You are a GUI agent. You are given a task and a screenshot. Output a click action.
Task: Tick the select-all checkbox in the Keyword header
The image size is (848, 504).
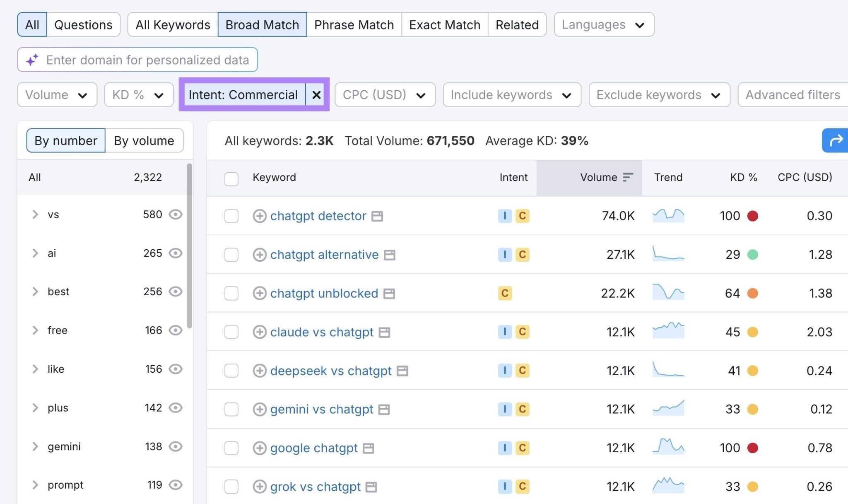tap(231, 179)
